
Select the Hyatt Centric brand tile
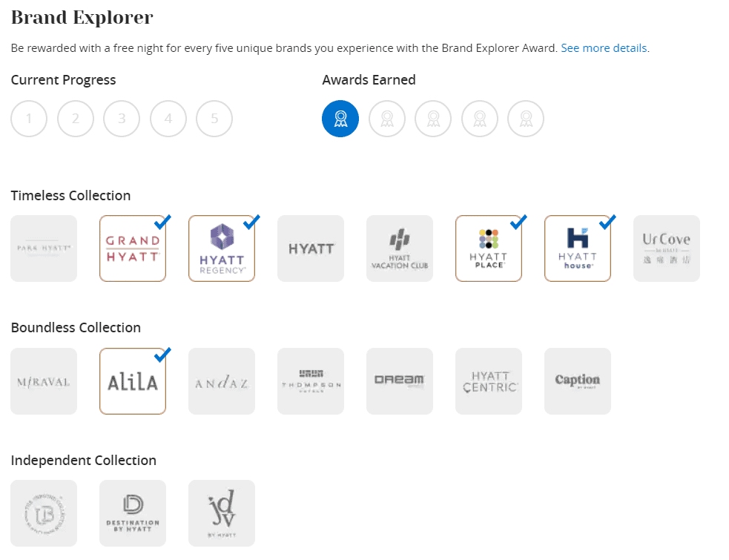click(489, 381)
